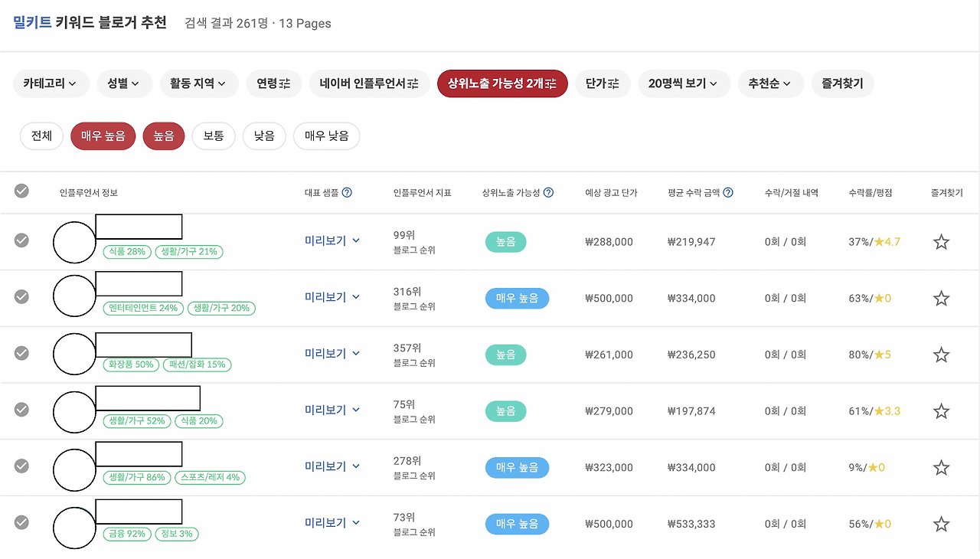Click the sort icon on the 연령 filter

point(284,83)
